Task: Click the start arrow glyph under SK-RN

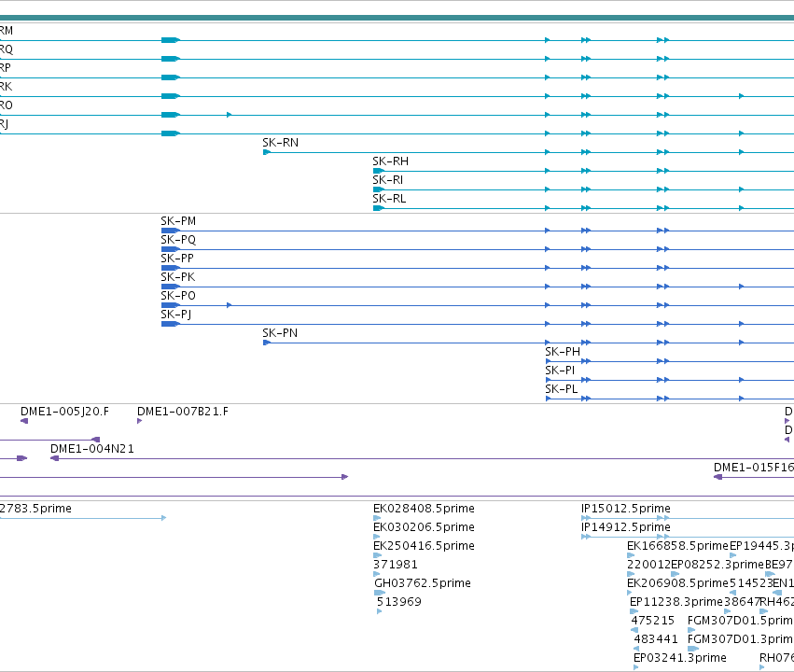Action: (267, 152)
